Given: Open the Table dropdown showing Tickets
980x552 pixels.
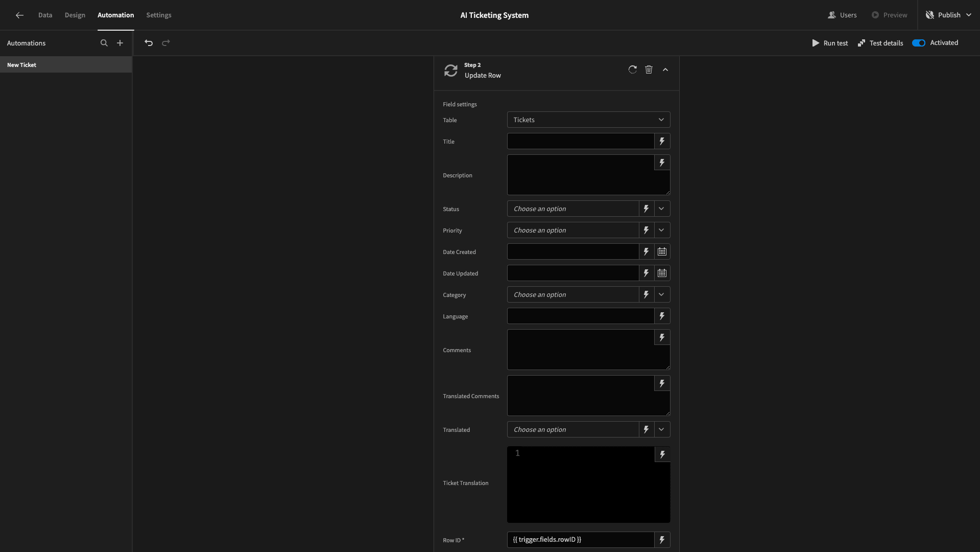Looking at the screenshot, I should [588, 120].
